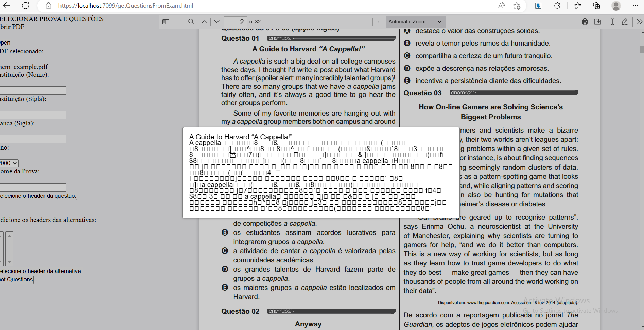Viewport: 644px width, 330px height.
Task: Open Read aloud in address bar
Action: pyautogui.click(x=501, y=5)
